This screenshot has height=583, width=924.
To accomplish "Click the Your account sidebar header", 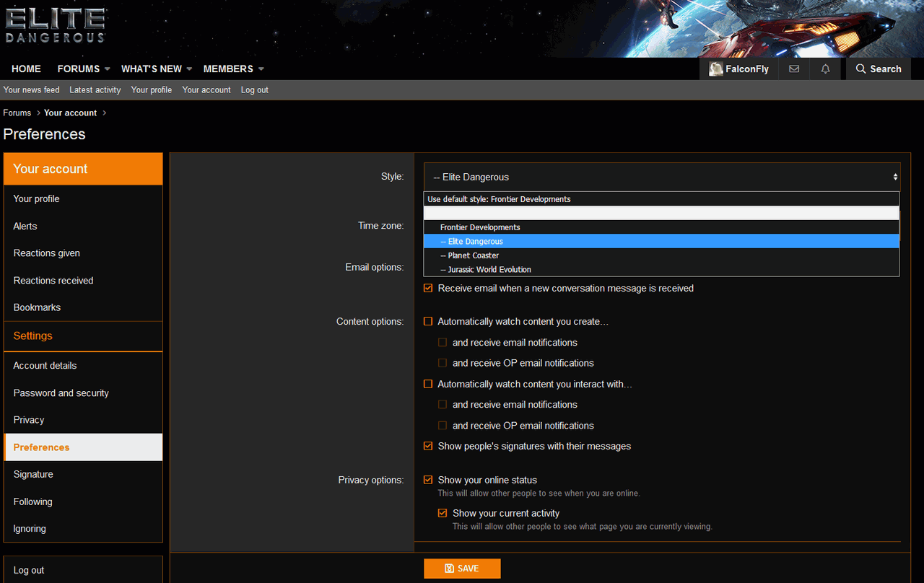I will click(x=83, y=169).
